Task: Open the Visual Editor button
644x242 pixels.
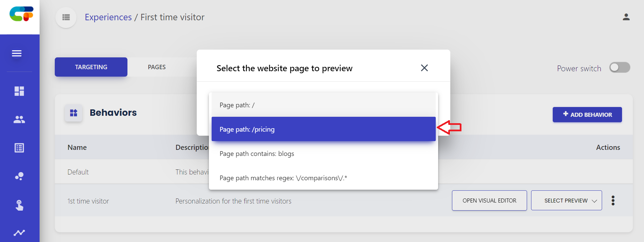Action: click(x=489, y=200)
